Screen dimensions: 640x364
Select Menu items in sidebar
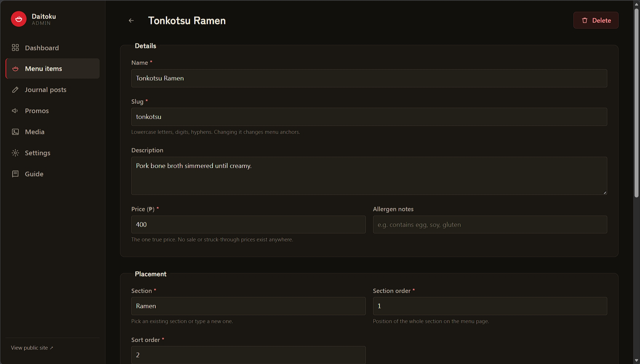tap(53, 69)
